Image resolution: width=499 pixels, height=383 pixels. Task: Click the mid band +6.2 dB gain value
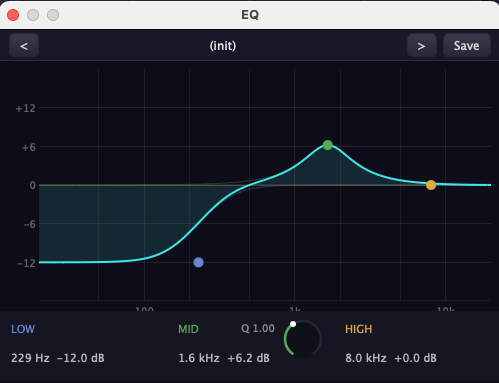pos(248,358)
